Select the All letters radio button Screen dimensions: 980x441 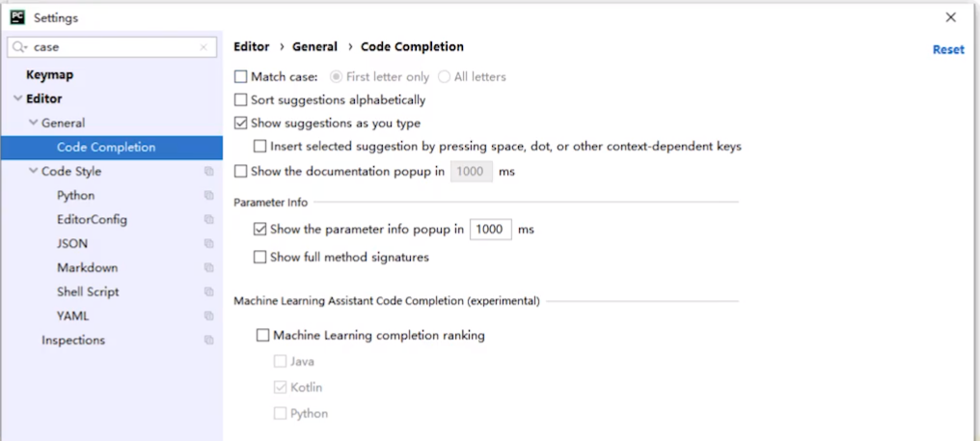[444, 77]
